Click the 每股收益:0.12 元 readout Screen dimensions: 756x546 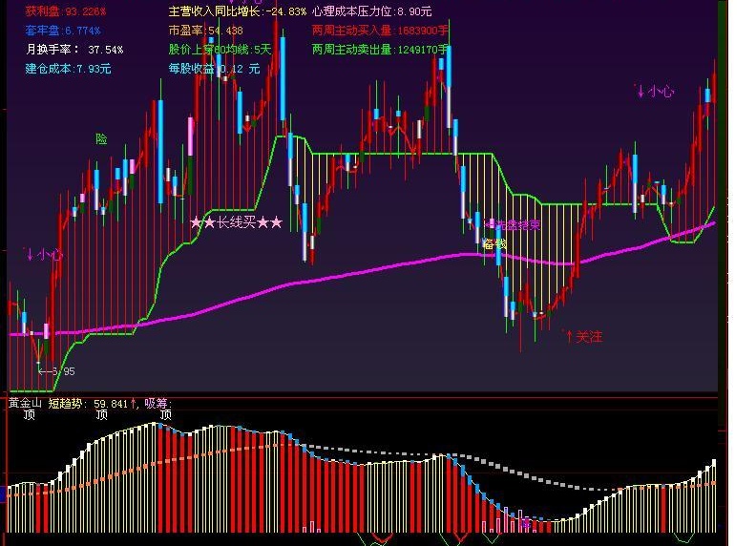[214, 69]
